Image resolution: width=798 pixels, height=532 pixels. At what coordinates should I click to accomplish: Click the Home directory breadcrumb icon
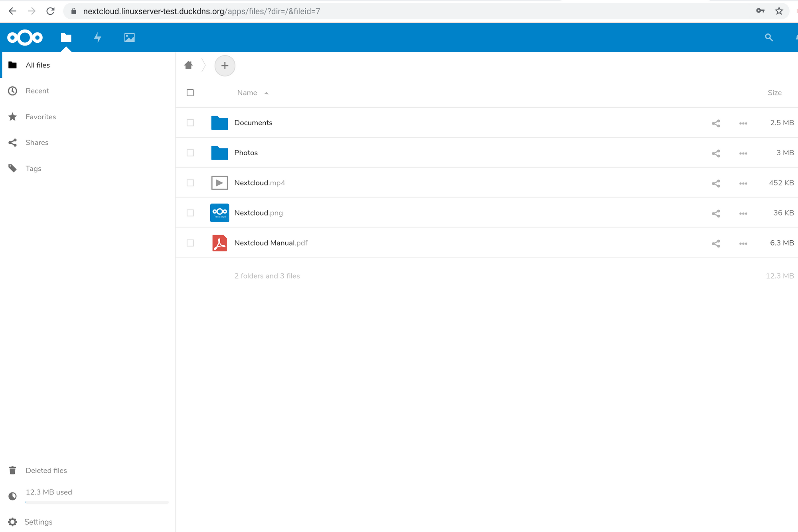tap(189, 65)
